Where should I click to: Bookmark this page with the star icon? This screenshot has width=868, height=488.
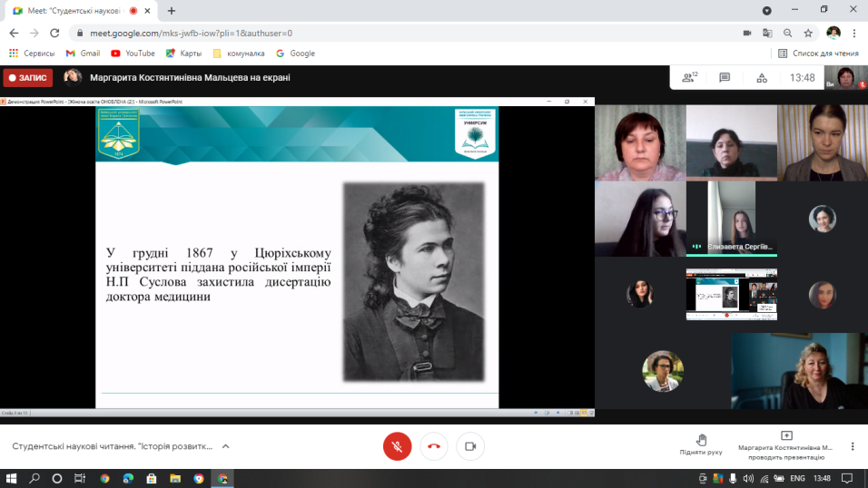click(808, 33)
